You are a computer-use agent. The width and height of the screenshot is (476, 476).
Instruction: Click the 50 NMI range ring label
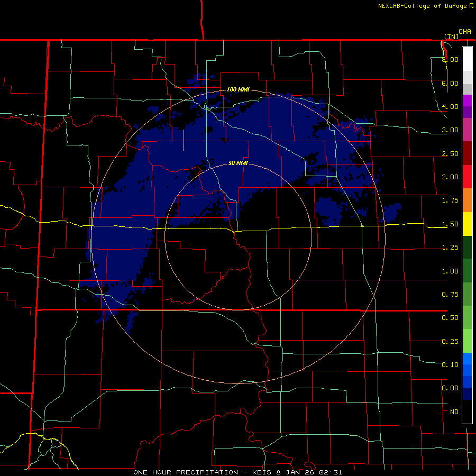pos(239,163)
